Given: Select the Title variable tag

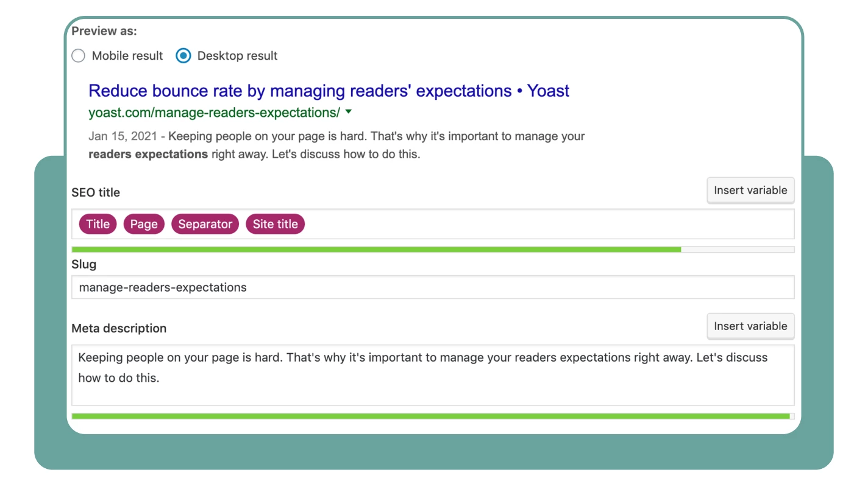Looking at the screenshot, I should pyautogui.click(x=98, y=224).
